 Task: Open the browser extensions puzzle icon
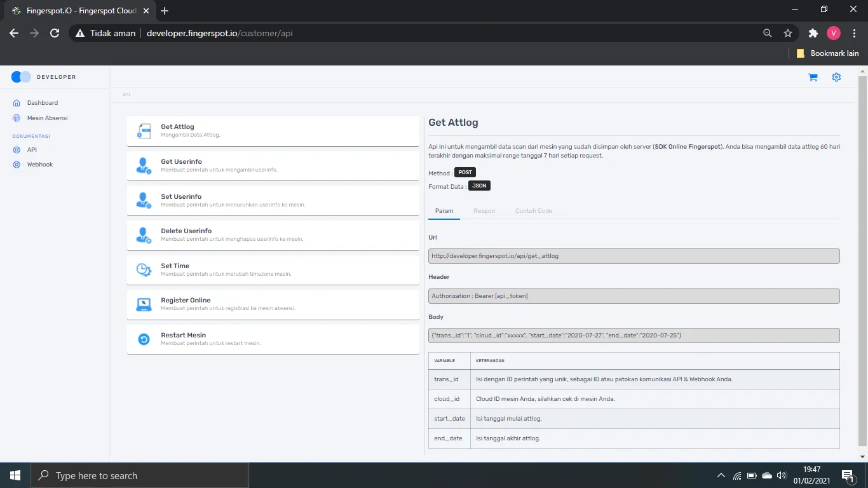(x=813, y=33)
